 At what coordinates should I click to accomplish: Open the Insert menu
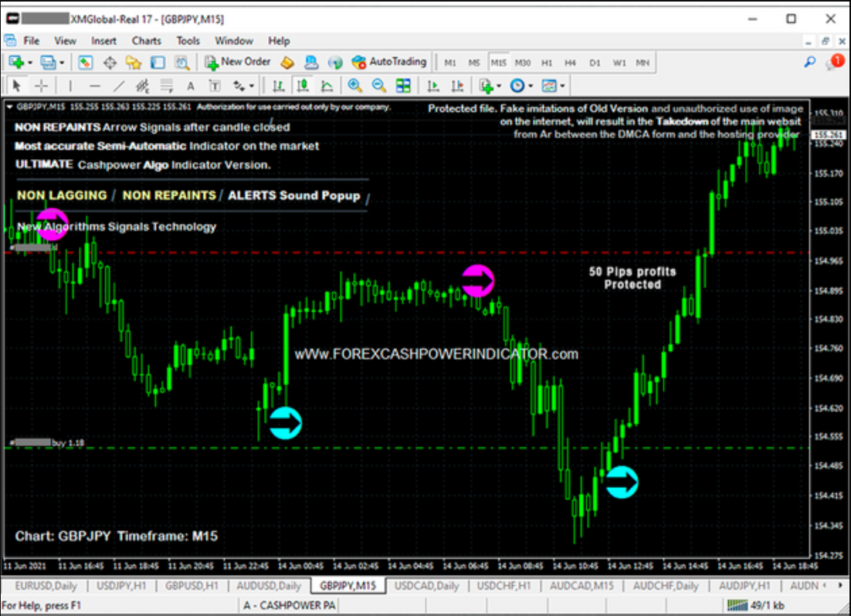coord(103,41)
